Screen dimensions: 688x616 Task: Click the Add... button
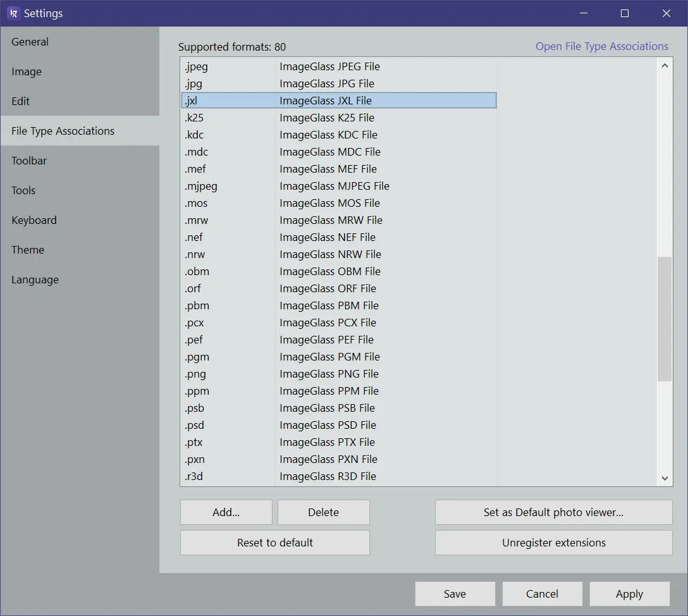click(226, 512)
